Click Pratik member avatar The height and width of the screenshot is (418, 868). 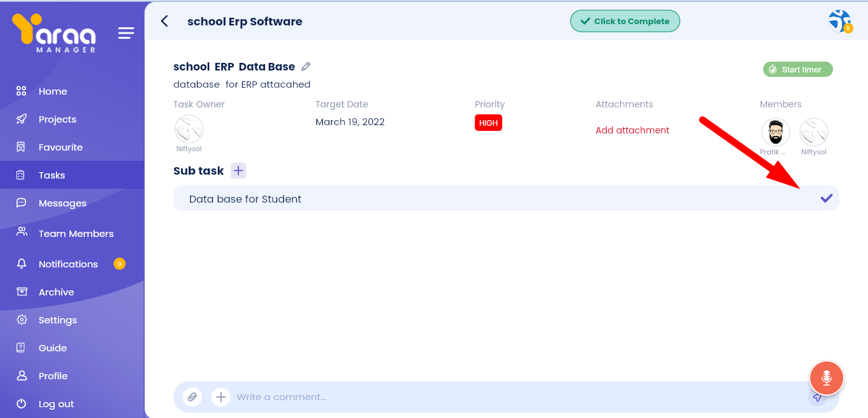(x=775, y=132)
